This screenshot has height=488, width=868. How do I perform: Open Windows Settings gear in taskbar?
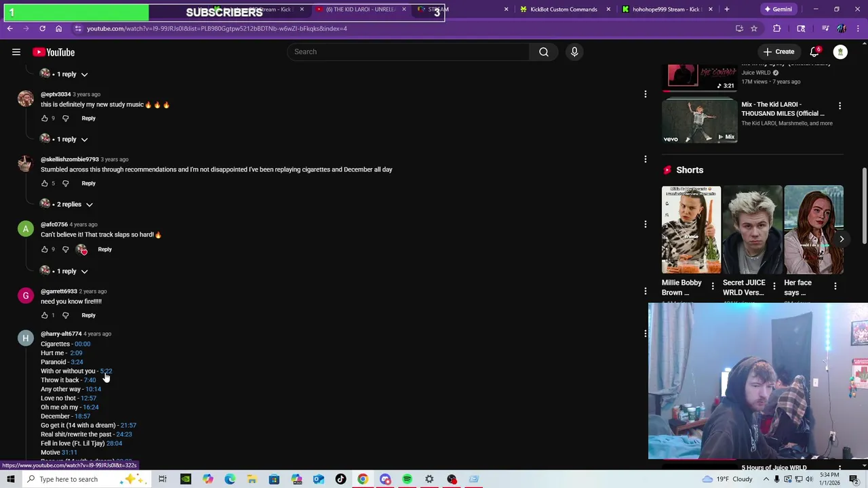429,479
